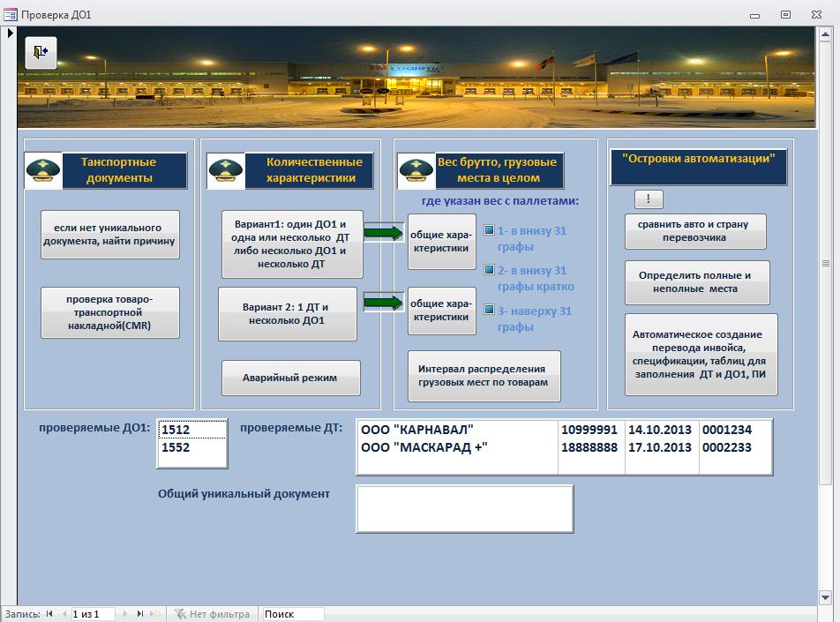Image resolution: width=840 pixels, height=622 pixels.
Task: Click где указан вес с паллетами label
Action: [x=500, y=201]
